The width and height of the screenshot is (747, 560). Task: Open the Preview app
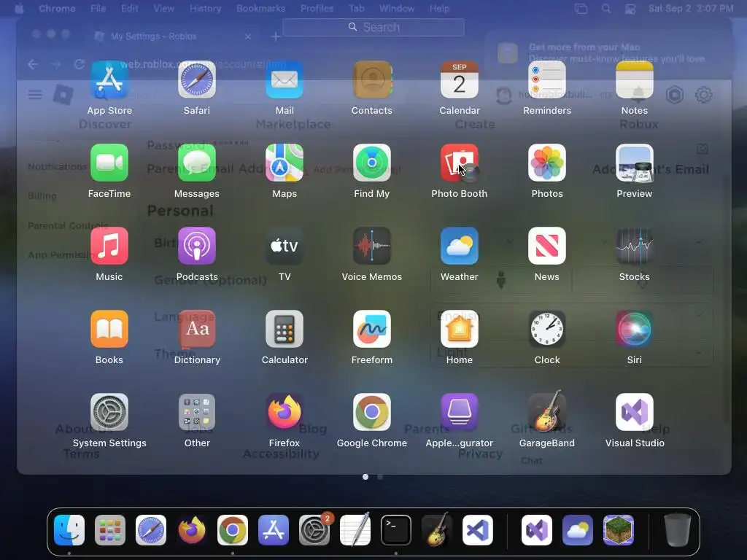point(635,163)
